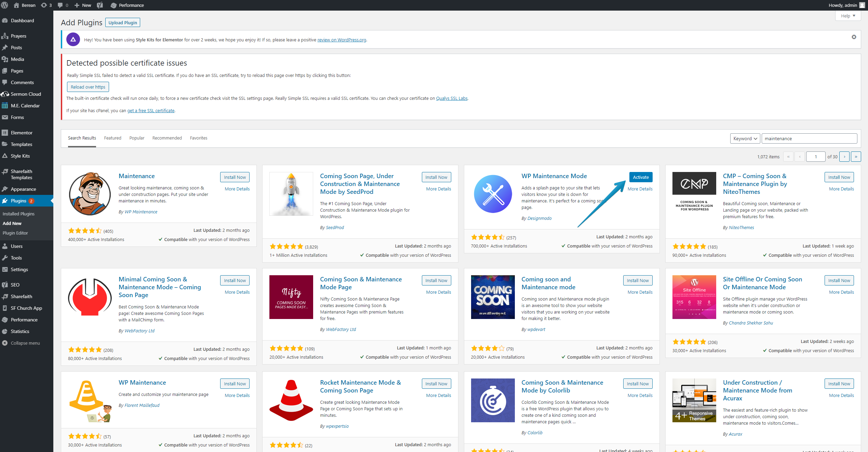Image resolution: width=868 pixels, height=452 pixels.
Task: Activate the WP Maintenance Mode plugin
Action: [x=640, y=177]
